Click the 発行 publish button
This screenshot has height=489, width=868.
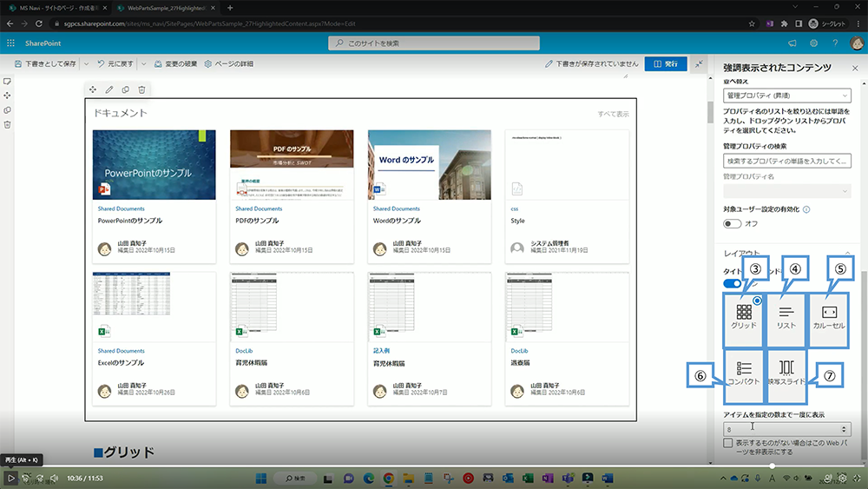click(x=666, y=63)
